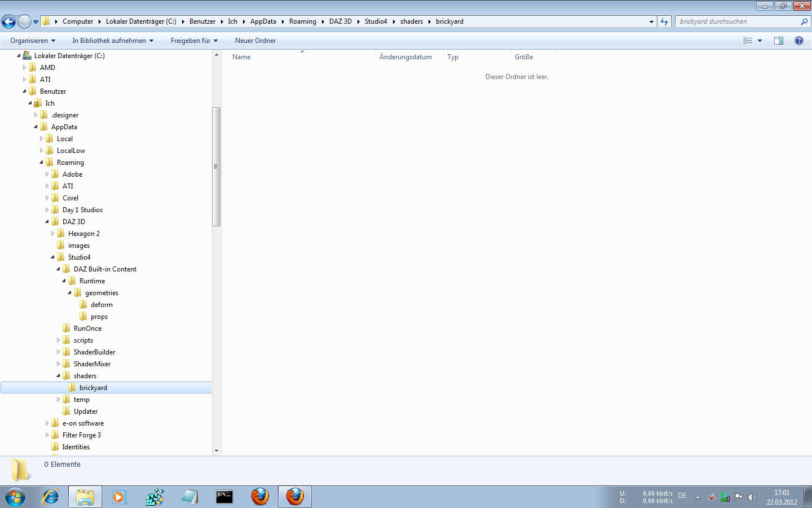Refresh the brickyard folder view
The image size is (812, 508).
[x=664, y=21]
